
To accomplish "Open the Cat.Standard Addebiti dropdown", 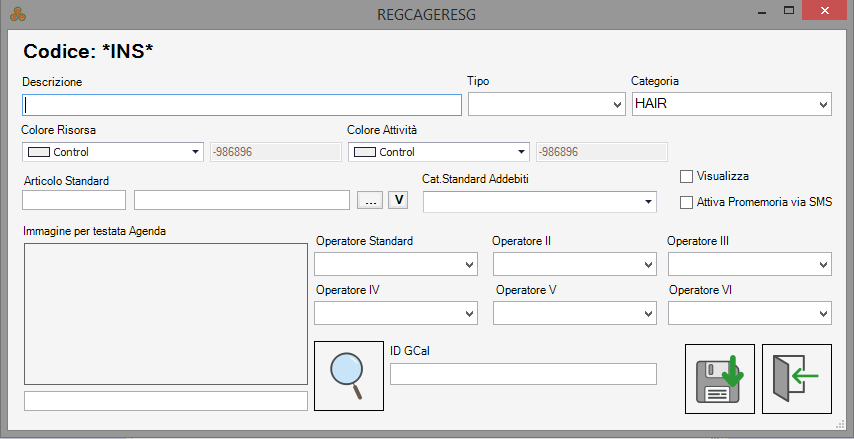I will click(539, 202).
